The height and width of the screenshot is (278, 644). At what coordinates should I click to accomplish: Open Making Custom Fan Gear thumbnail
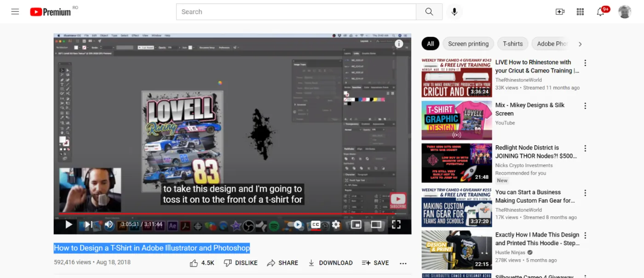click(457, 207)
